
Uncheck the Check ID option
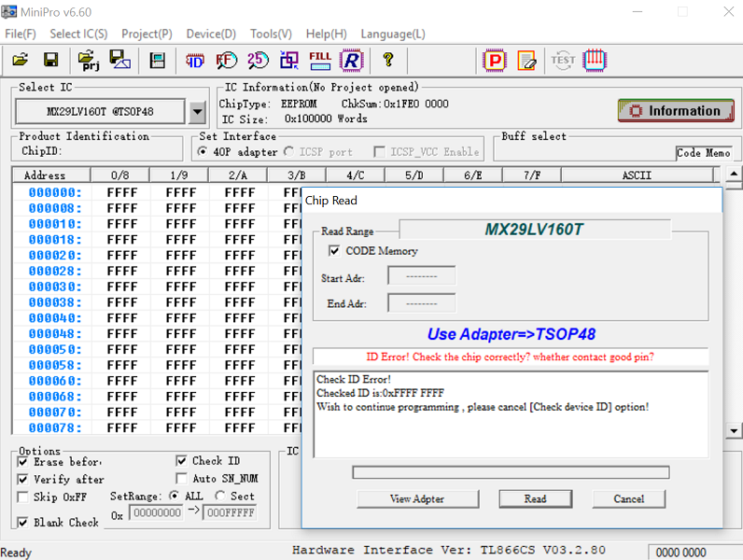[x=182, y=461]
